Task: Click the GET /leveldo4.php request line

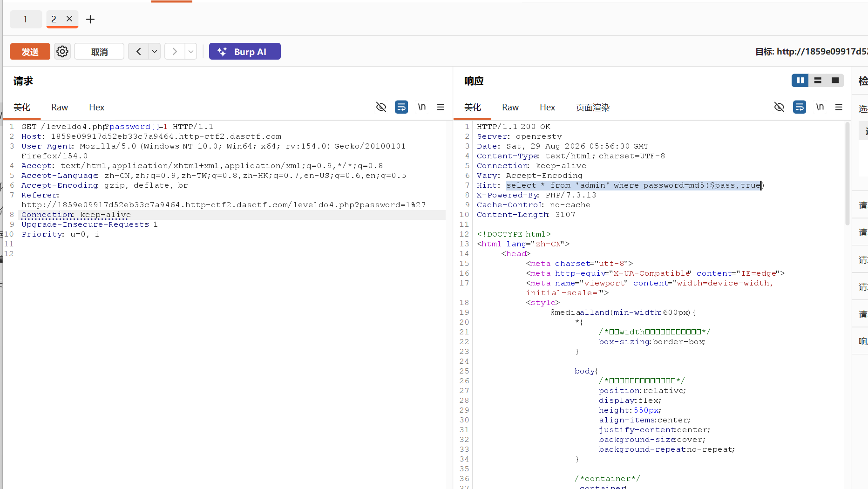Action: pyautogui.click(x=117, y=127)
